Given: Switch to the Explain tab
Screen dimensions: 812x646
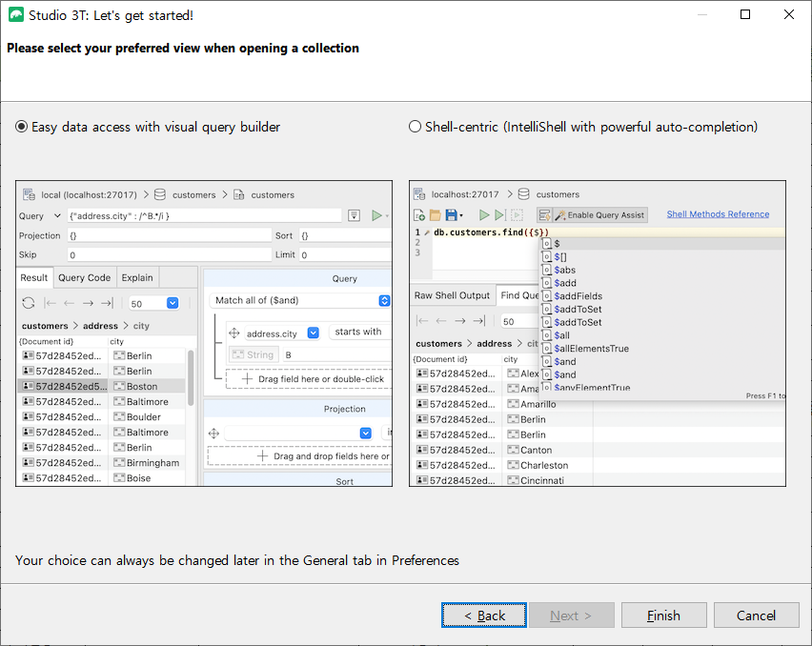Looking at the screenshot, I should coord(137,277).
